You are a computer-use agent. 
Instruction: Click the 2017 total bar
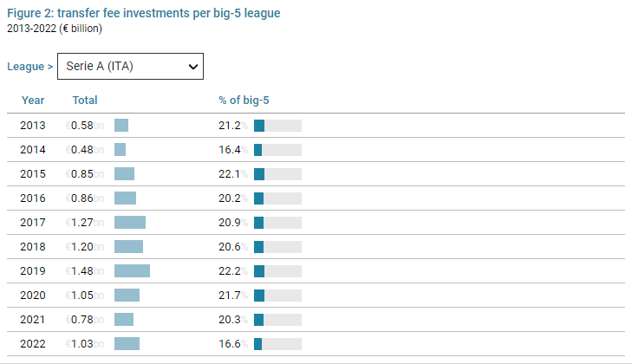[130, 223]
